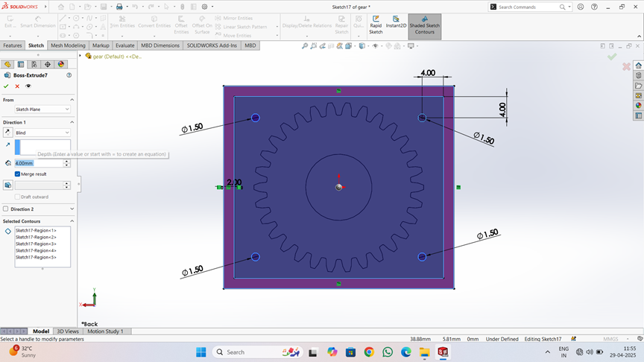
Task: Click the taskbar Search box
Action: pyautogui.click(x=257, y=352)
